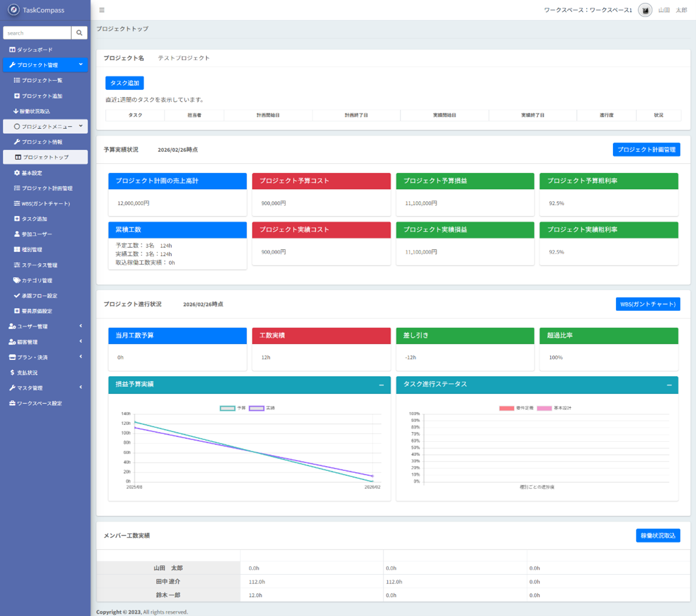Click the TaskCompass compass logo

click(x=13, y=10)
